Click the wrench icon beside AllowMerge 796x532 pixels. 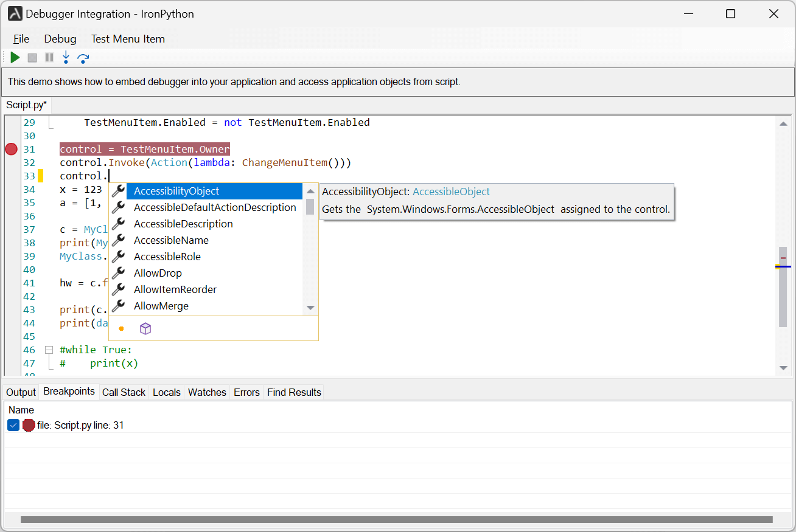tap(119, 306)
